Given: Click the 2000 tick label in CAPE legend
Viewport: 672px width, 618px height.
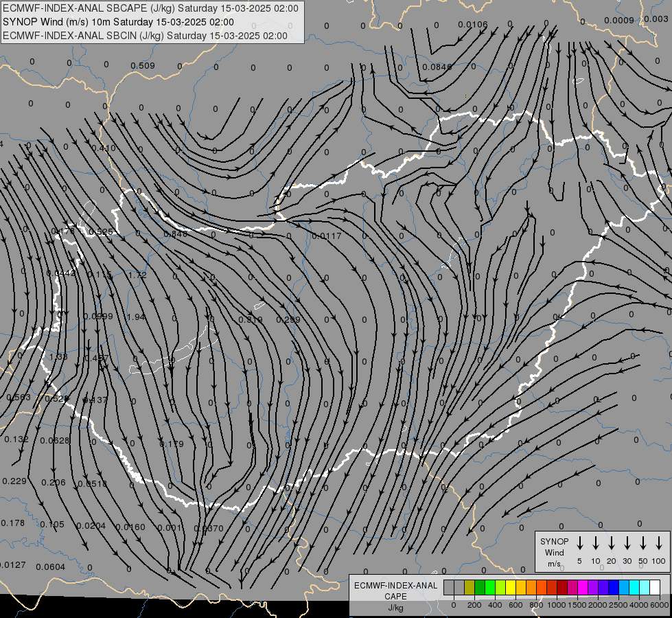Looking at the screenshot, I should point(598,605).
